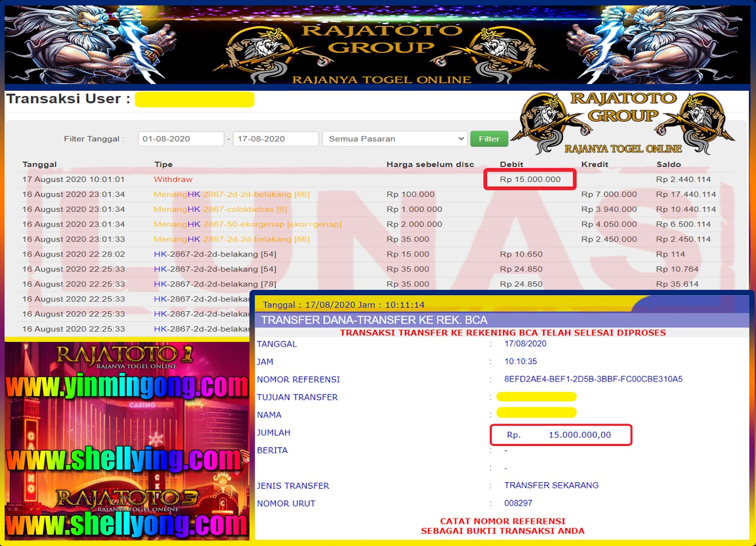
Task: Select the Rp 7.000.000 kredit value
Action: (609, 195)
